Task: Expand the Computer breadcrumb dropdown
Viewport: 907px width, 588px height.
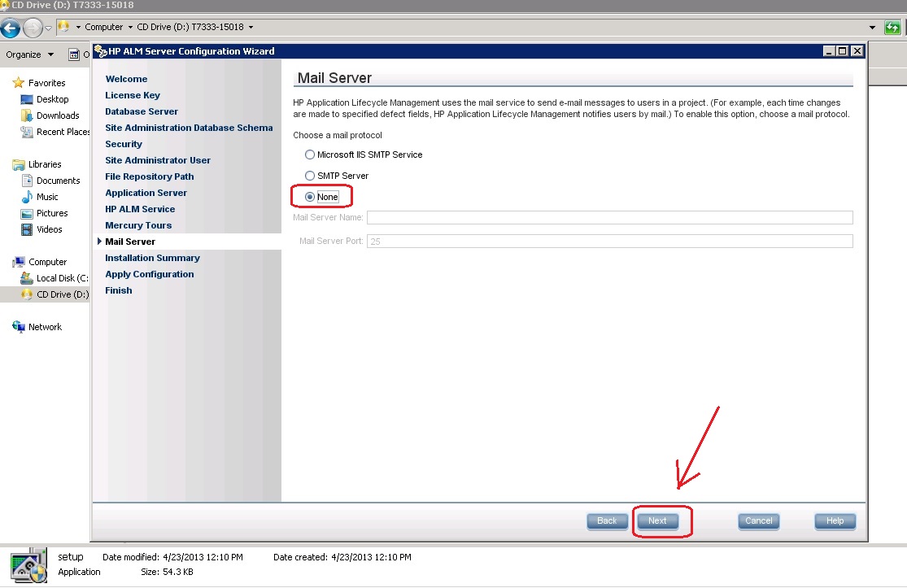Action: 130,27
